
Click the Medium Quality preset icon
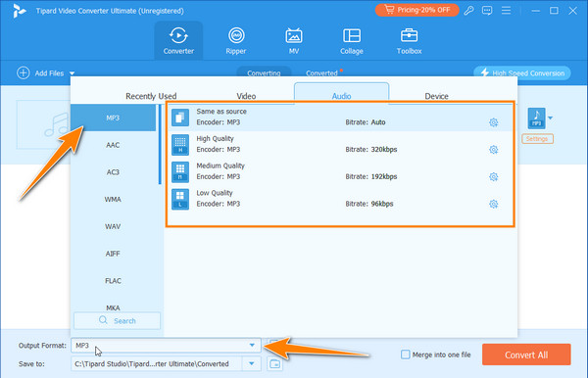coord(180,172)
